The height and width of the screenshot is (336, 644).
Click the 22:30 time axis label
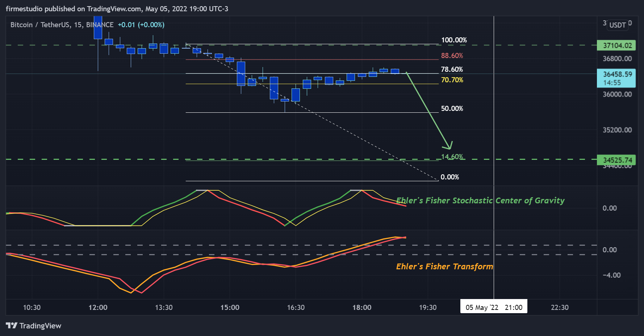pyautogui.click(x=560, y=307)
